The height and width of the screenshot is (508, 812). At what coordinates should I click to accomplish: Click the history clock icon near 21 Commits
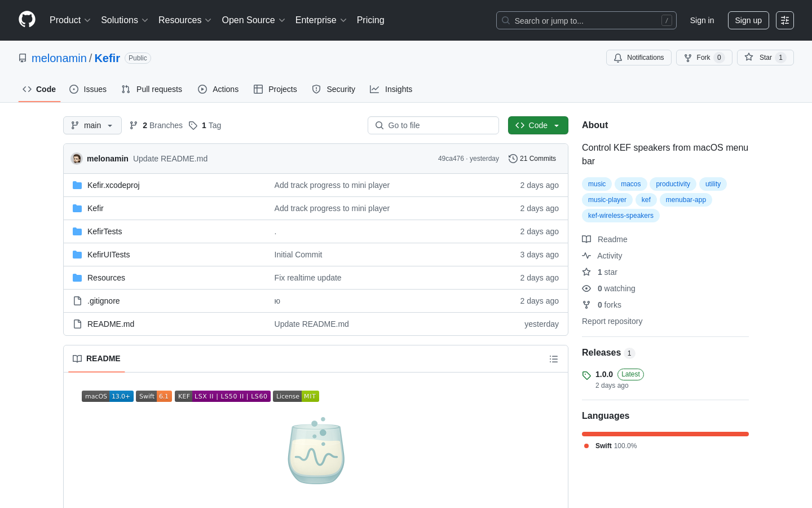point(513,159)
